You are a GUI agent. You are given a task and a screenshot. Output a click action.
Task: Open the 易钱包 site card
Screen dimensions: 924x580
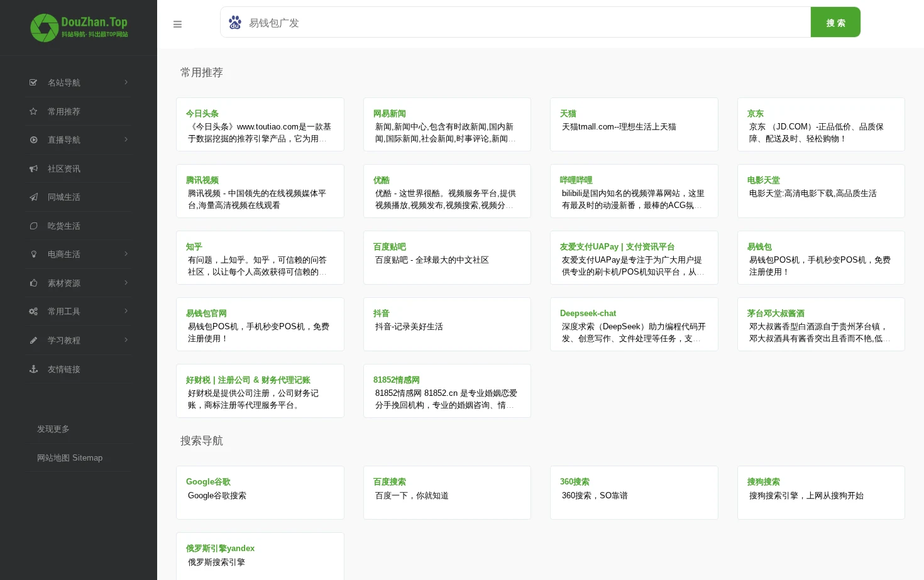821,258
